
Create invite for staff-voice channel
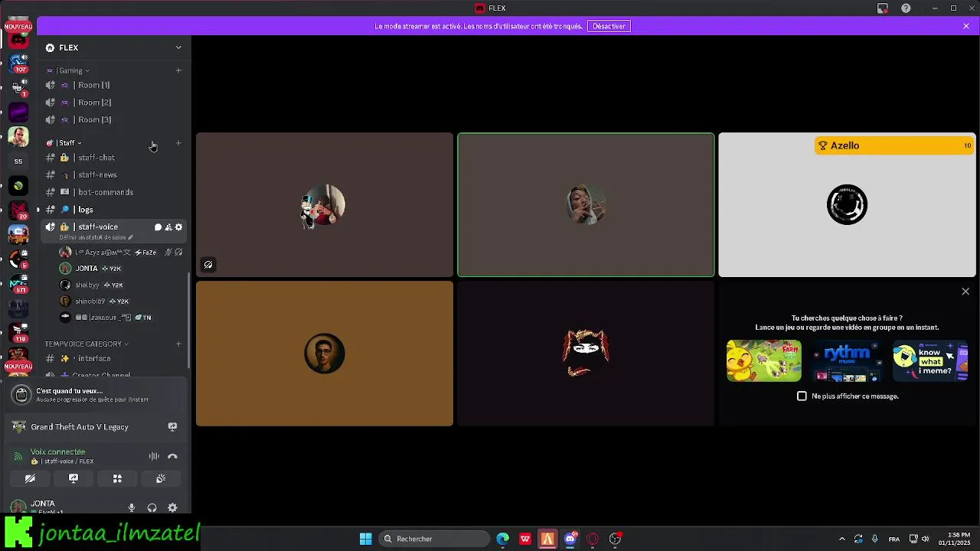click(x=168, y=227)
